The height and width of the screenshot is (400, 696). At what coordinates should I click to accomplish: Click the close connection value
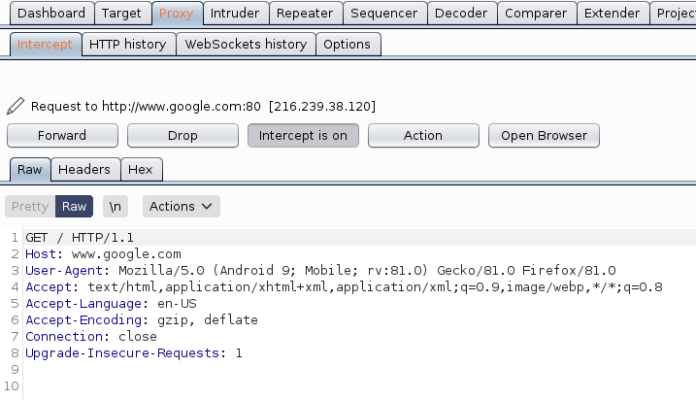click(138, 337)
